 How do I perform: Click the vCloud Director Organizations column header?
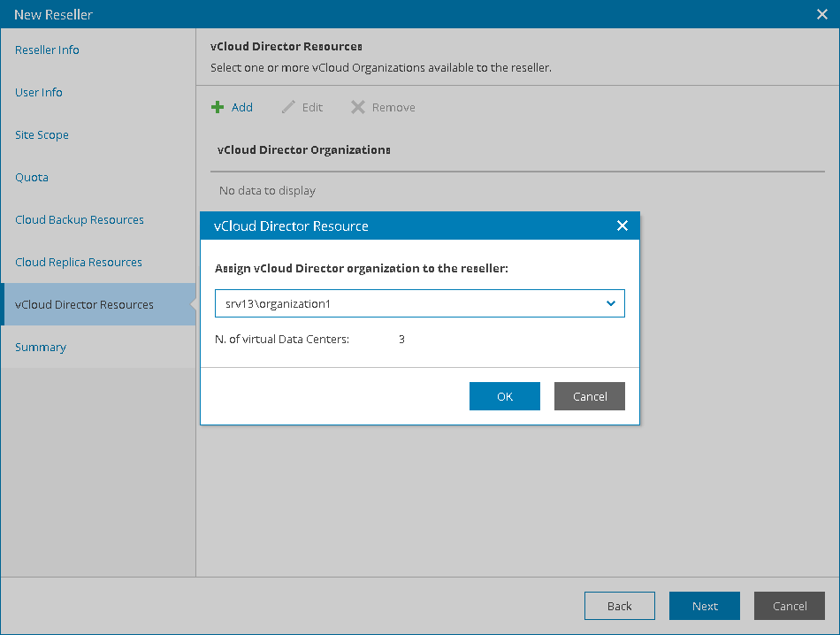(x=304, y=150)
